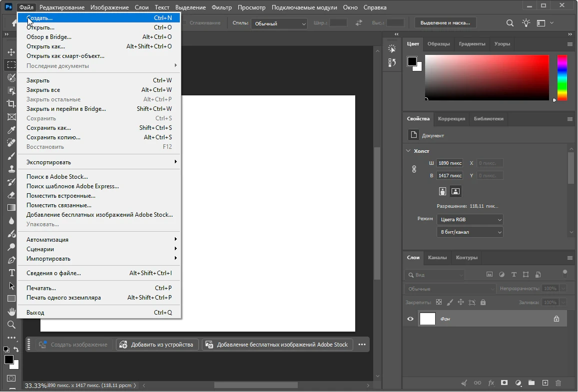Click the rainbow hue slider strip
The image size is (578, 392).
562,78
